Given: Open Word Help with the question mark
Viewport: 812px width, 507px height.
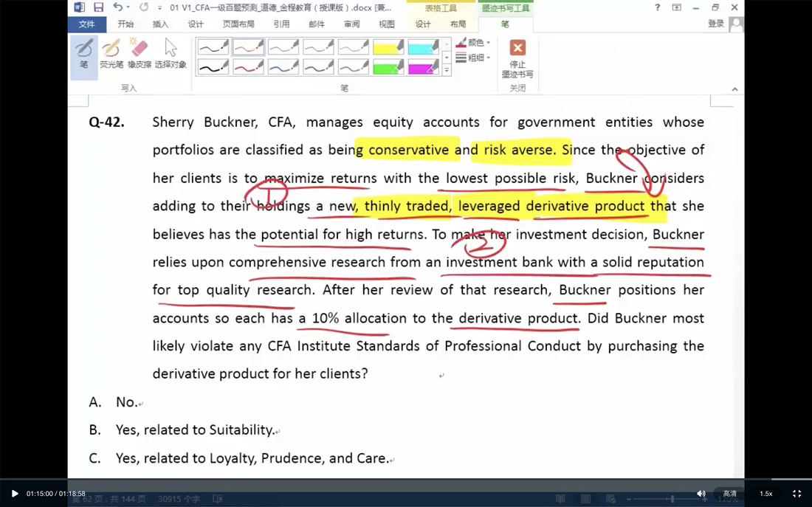Looking at the screenshot, I should [657, 7].
